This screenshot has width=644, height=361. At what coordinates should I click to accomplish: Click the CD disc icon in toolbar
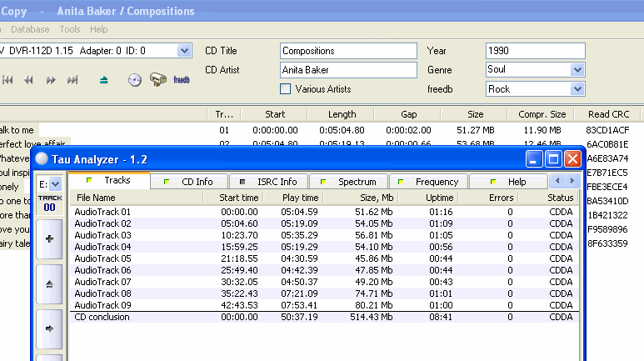(134, 80)
